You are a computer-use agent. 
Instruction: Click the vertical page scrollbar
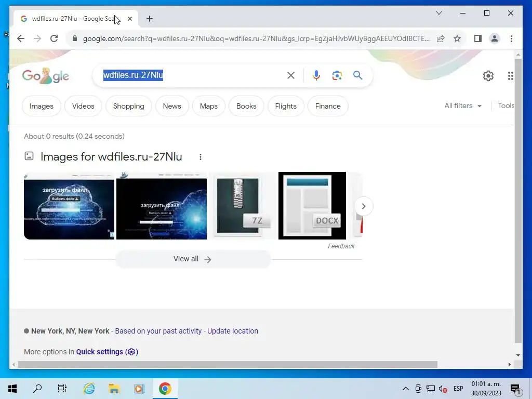(518, 201)
